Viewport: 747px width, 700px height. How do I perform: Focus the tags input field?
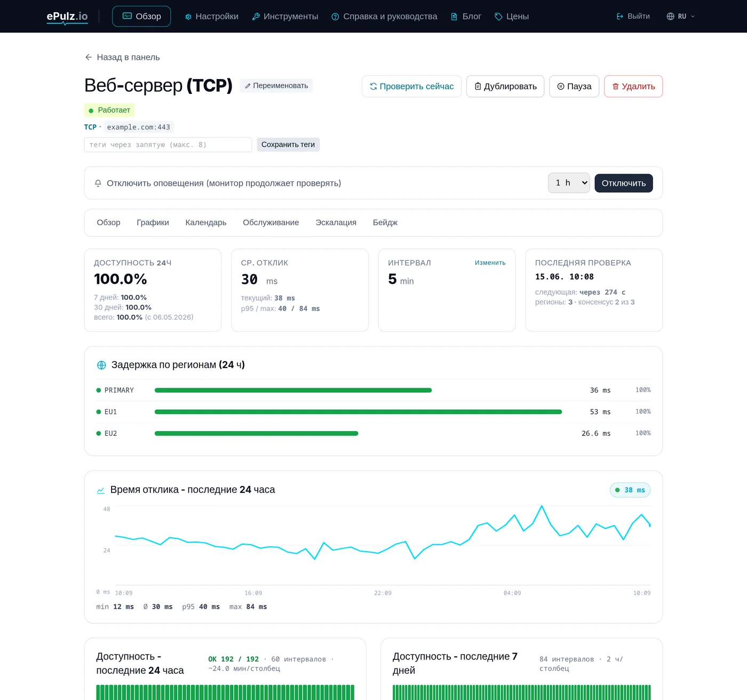point(168,145)
